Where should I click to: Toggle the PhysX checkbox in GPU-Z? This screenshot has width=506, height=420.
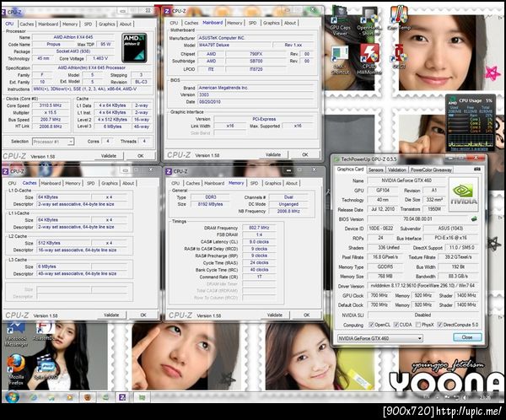point(418,325)
